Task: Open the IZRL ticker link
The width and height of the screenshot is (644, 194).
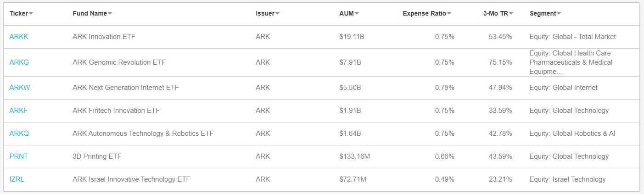Action: point(17,179)
